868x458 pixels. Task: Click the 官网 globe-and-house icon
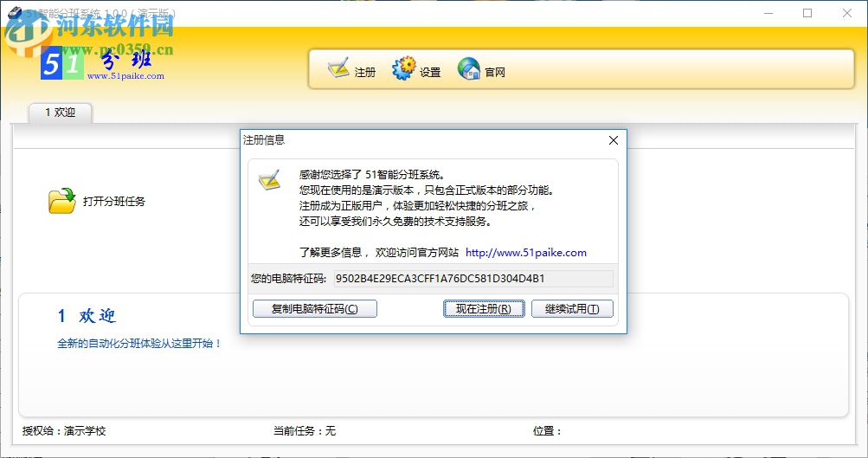click(469, 68)
